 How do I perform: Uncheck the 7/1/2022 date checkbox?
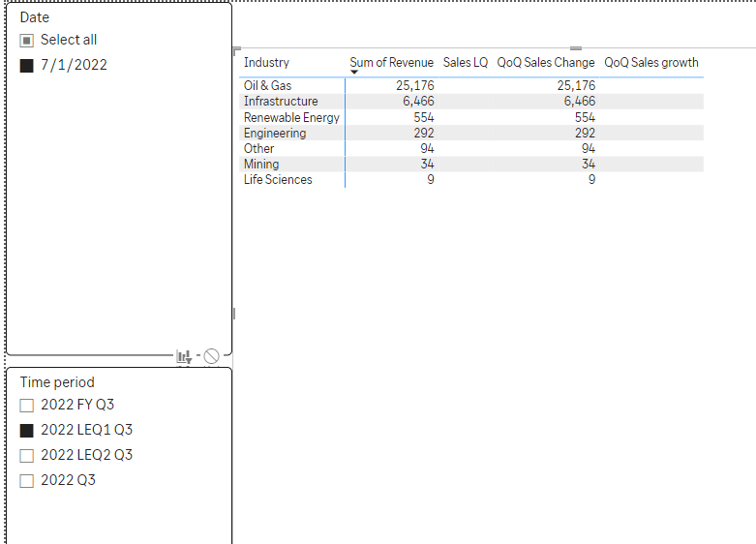pyautogui.click(x=26, y=66)
